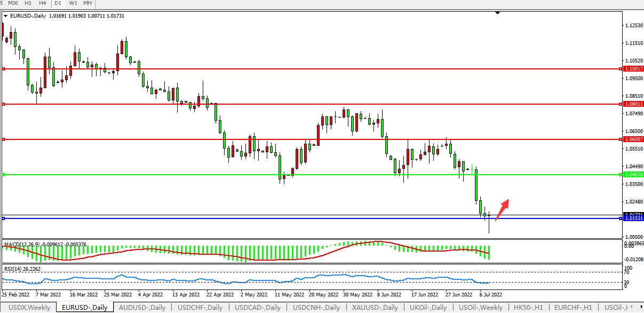Choose the MN monthly timeframe button
Screen dimensions: 644x313
[88, 3]
